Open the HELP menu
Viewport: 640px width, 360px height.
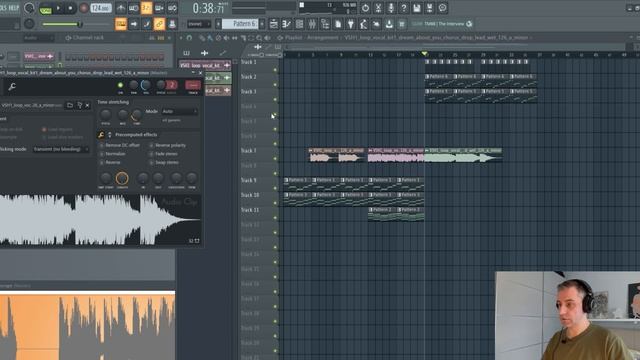point(13,8)
